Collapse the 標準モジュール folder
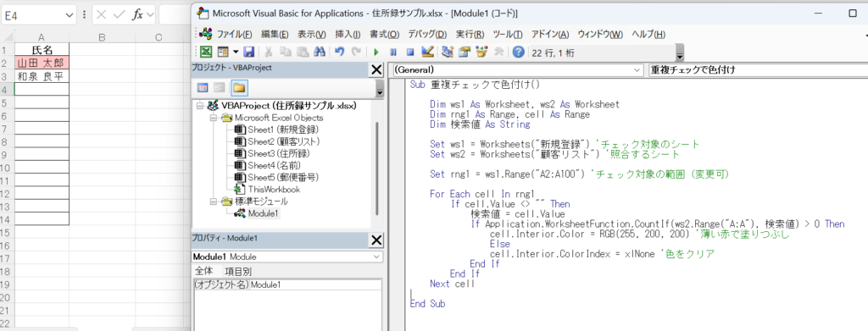This screenshot has height=331, width=868. click(213, 201)
